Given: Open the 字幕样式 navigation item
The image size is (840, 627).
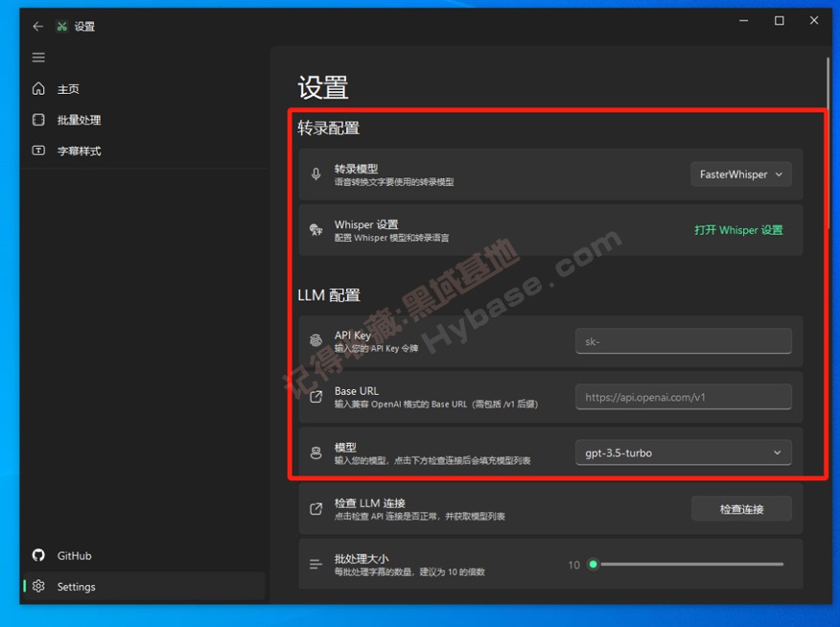Looking at the screenshot, I should tap(143, 151).
